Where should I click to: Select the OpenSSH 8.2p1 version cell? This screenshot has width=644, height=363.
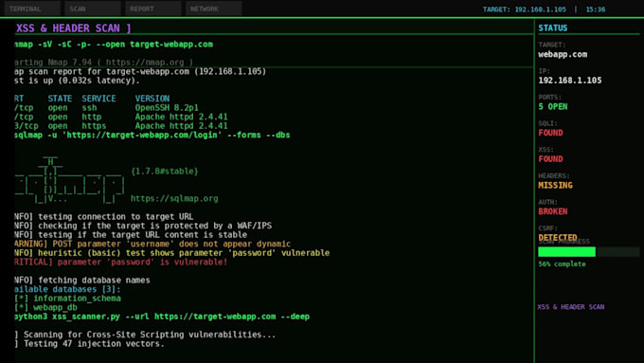[x=167, y=108]
